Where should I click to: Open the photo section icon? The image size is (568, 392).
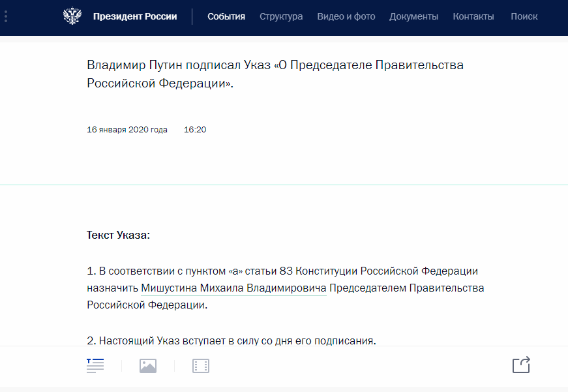click(148, 366)
